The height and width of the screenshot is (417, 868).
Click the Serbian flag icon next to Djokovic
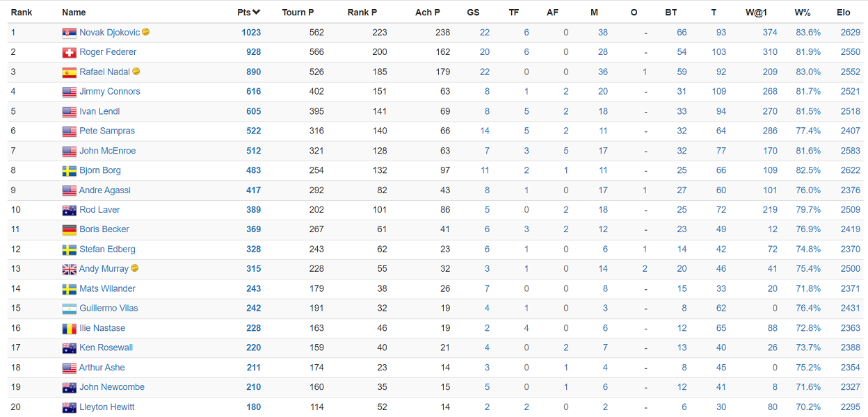[x=69, y=33]
